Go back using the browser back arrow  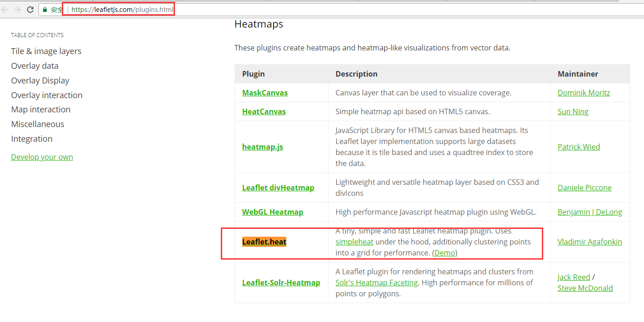[x=5, y=9]
